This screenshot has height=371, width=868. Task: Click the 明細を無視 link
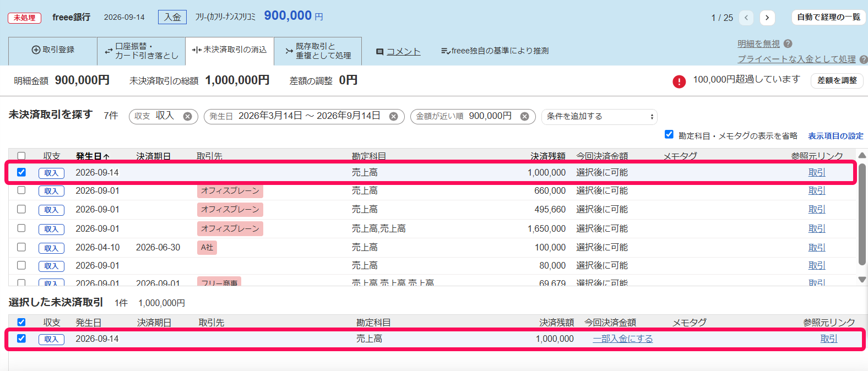pos(758,43)
